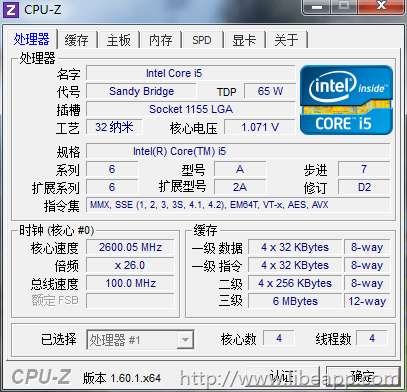Click the 时钟 (核心 #0) group label
Viewport: 407px width, 392px height.
57,230
